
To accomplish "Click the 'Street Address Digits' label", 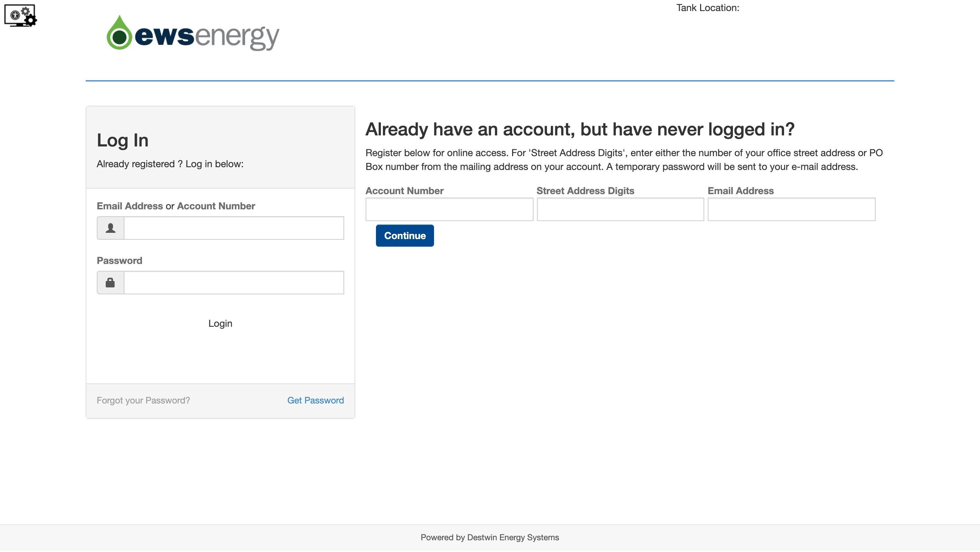I will tap(585, 191).
